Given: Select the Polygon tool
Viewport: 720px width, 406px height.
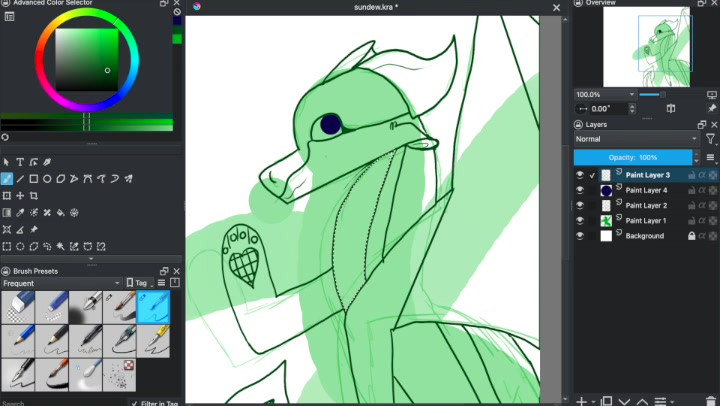Looking at the screenshot, I should (x=61, y=179).
